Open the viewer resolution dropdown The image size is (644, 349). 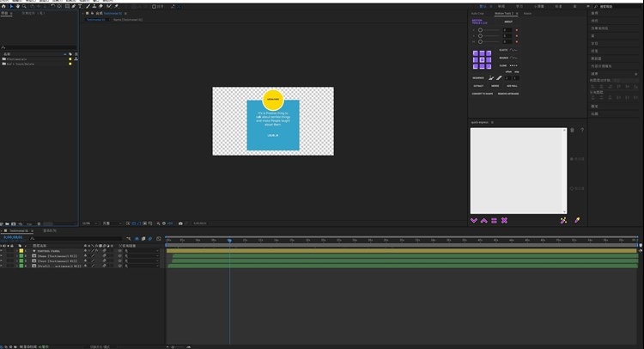pyautogui.click(x=112, y=223)
